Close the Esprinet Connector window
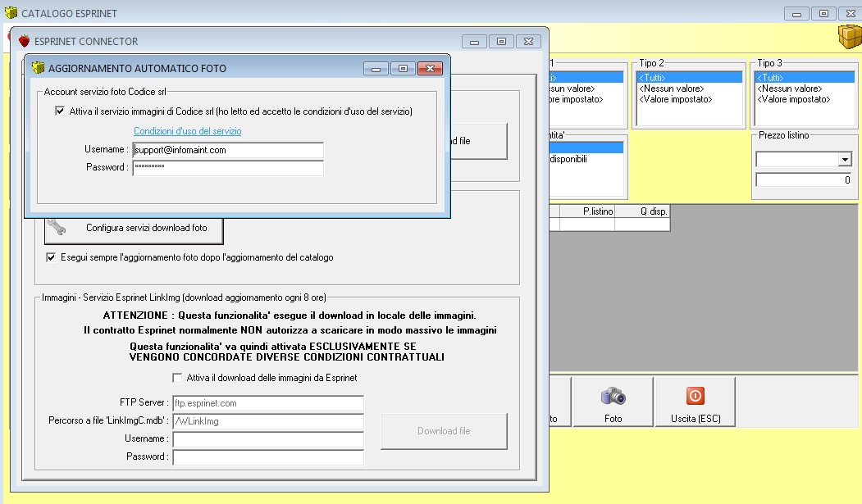 (x=528, y=41)
